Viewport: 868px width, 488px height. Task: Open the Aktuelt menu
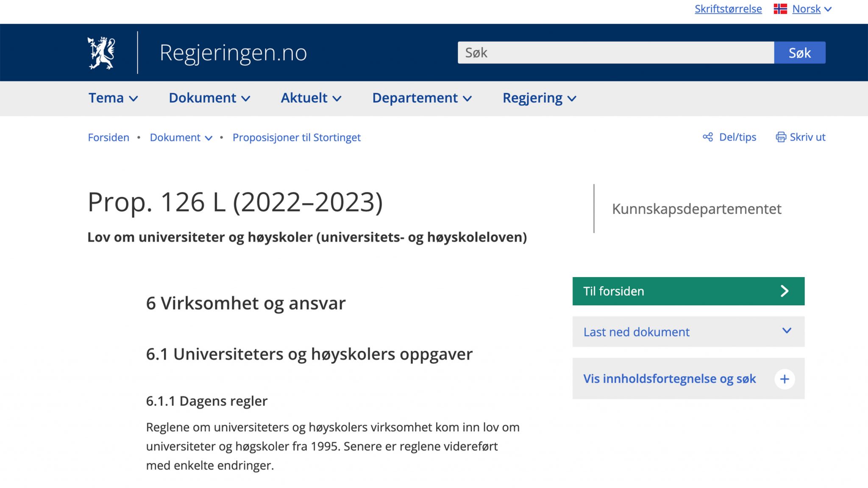point(311,98)
